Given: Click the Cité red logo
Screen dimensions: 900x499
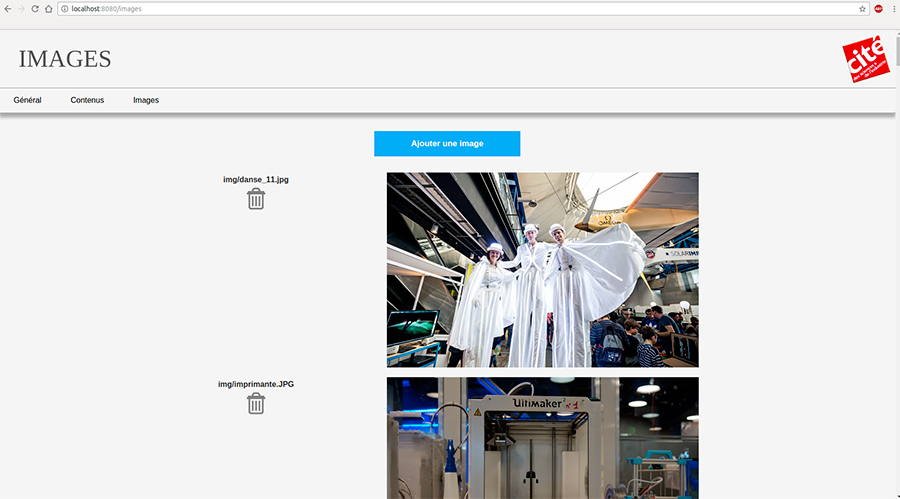Looking at the screenshot, I should (866, 59).
